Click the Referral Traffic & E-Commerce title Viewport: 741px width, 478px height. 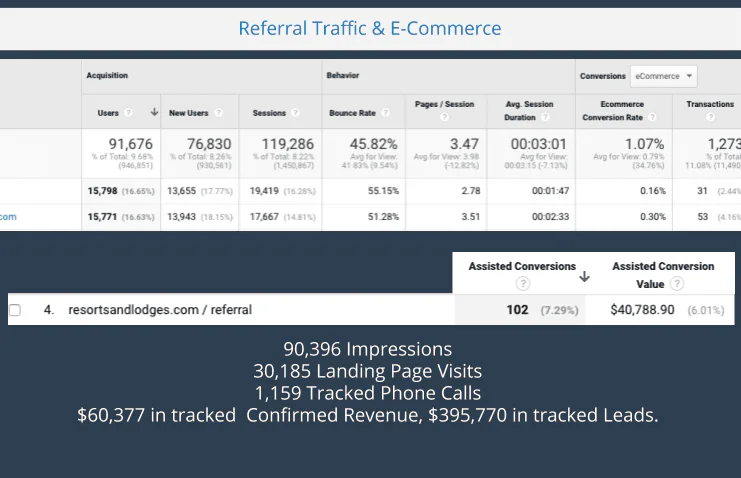pos(370,28)
